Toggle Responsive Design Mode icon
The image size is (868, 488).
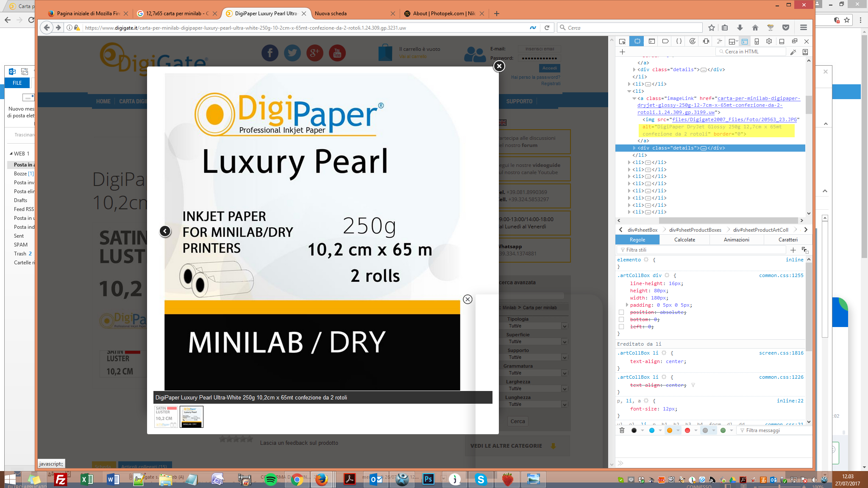click(x=757, y=41)
